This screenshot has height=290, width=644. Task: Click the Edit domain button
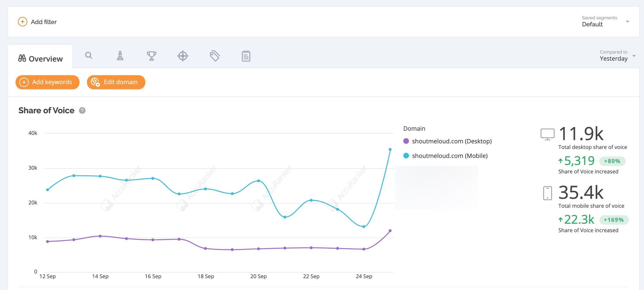pos(116,82)
